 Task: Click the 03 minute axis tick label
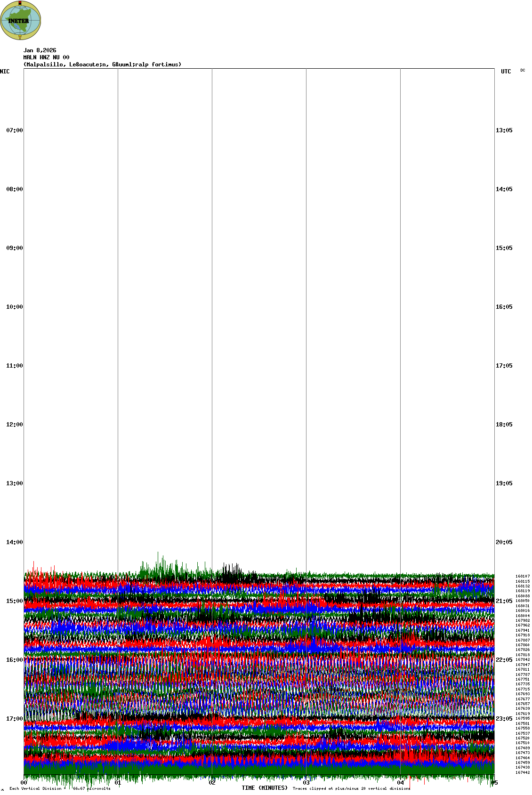306,783
